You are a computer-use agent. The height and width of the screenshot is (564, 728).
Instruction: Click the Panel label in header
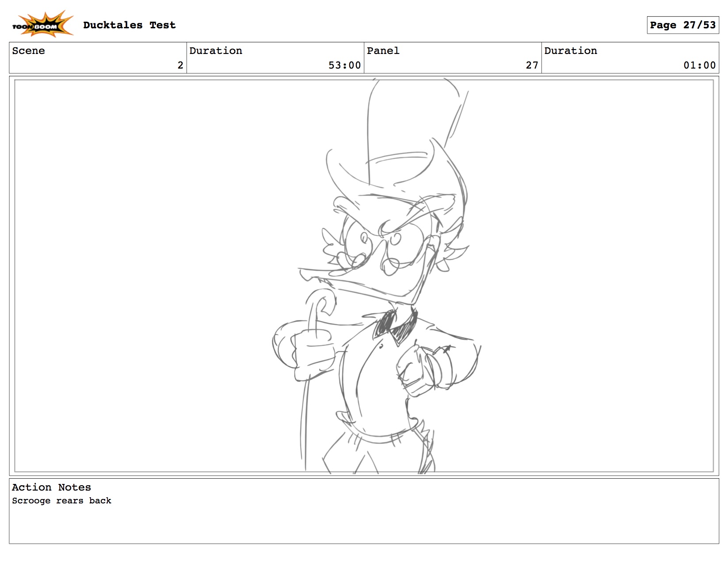click(383, 51)
